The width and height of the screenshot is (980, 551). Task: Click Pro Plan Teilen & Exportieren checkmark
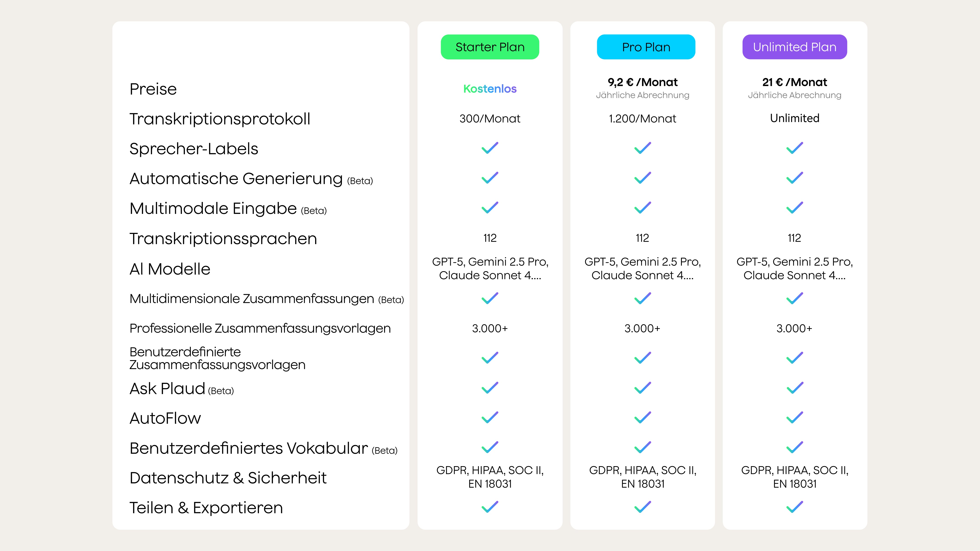point(643,507)
